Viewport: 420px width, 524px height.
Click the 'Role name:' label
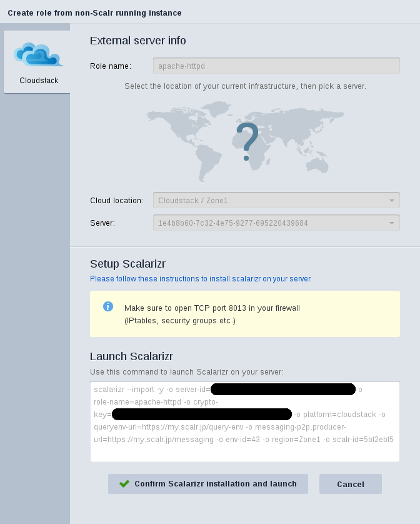tap(111, 66)
